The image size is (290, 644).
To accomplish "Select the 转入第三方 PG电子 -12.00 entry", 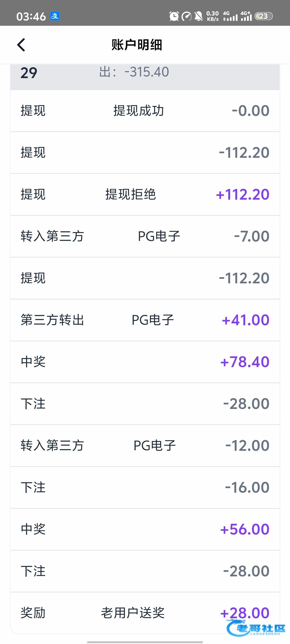I will [x=145, y=445].
